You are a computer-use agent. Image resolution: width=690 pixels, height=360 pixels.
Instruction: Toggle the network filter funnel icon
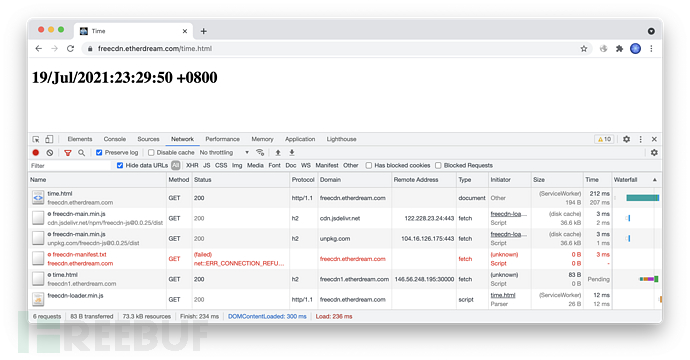tap(67, 153)
